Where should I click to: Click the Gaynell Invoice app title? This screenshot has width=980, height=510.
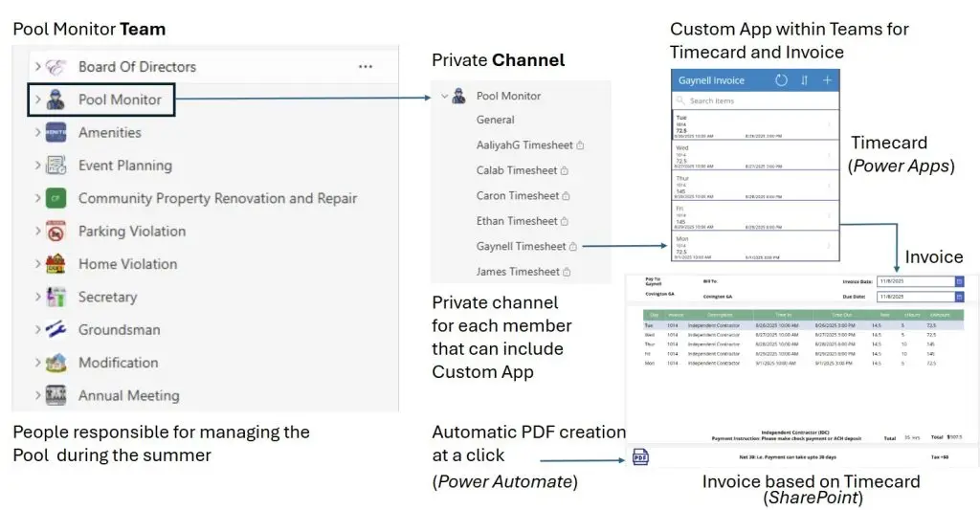coord(711,80)
